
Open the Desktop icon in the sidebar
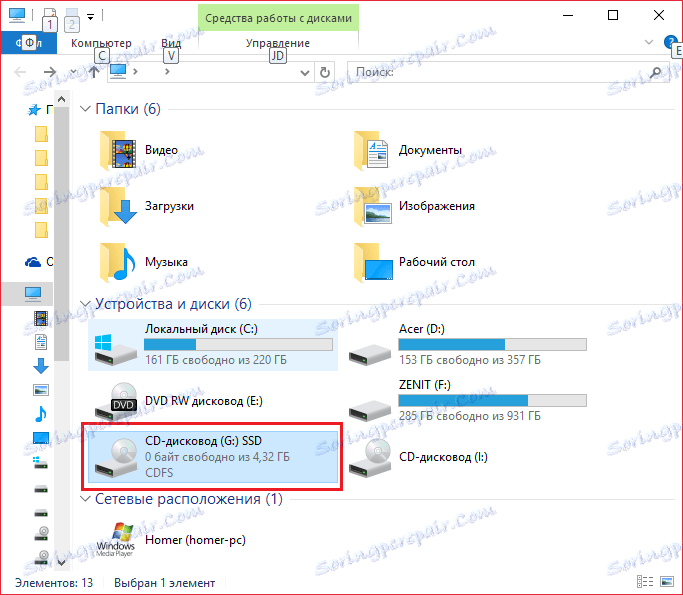coord(41,438)
